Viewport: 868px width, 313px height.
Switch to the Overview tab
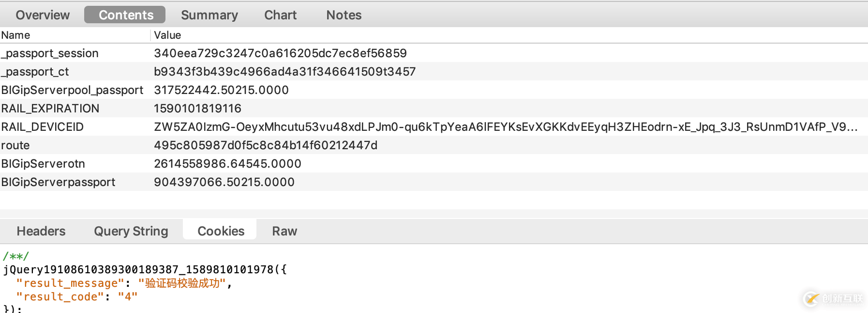tap(43, 15)
